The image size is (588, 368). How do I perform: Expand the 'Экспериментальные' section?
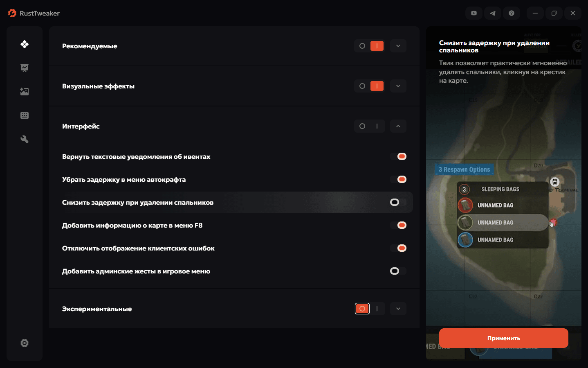point(398,309)
